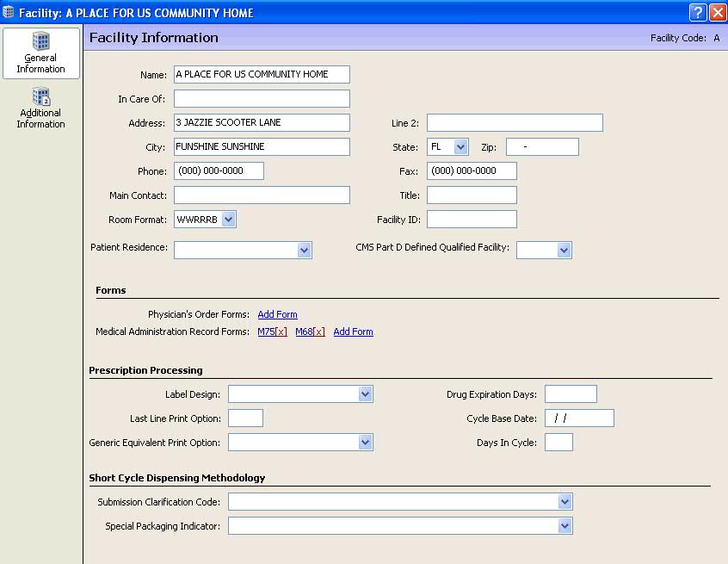Screen dimensions: 728x564
Task: Open the M75 form link
Action: pyautogui.click(x=267, y=332)
